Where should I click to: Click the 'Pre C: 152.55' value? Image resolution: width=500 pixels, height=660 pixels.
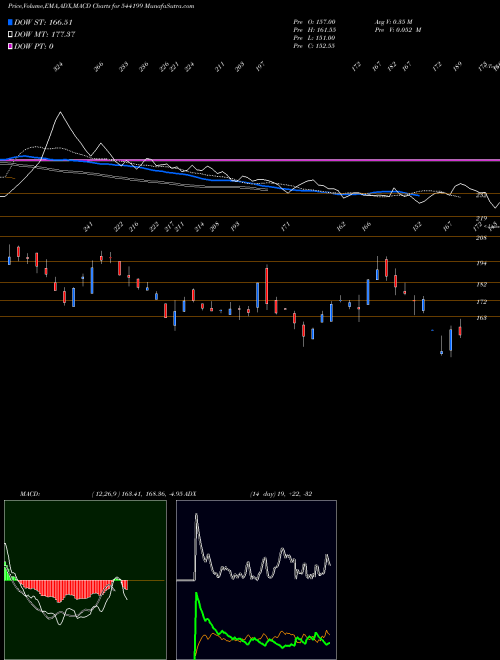[314, 46]
